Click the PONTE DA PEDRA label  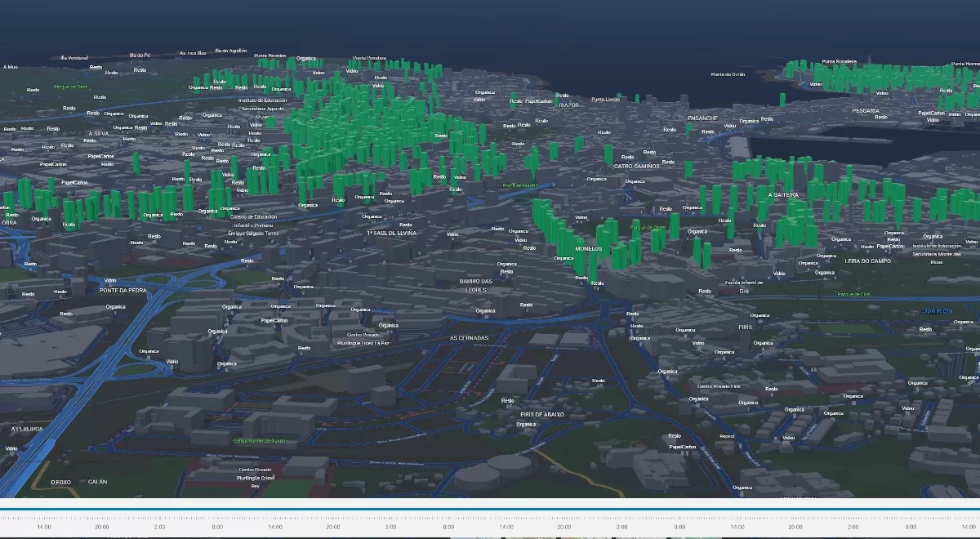pyautogui.click(x=121, y=290)
